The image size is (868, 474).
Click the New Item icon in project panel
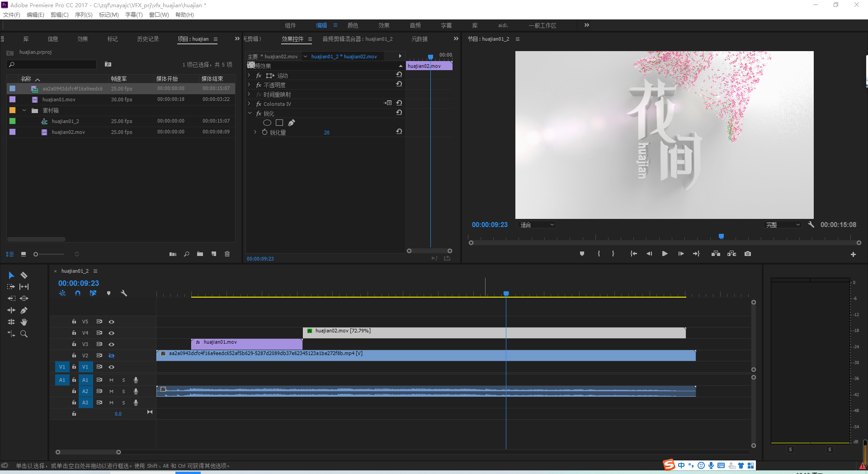click(x=214, y=254)
